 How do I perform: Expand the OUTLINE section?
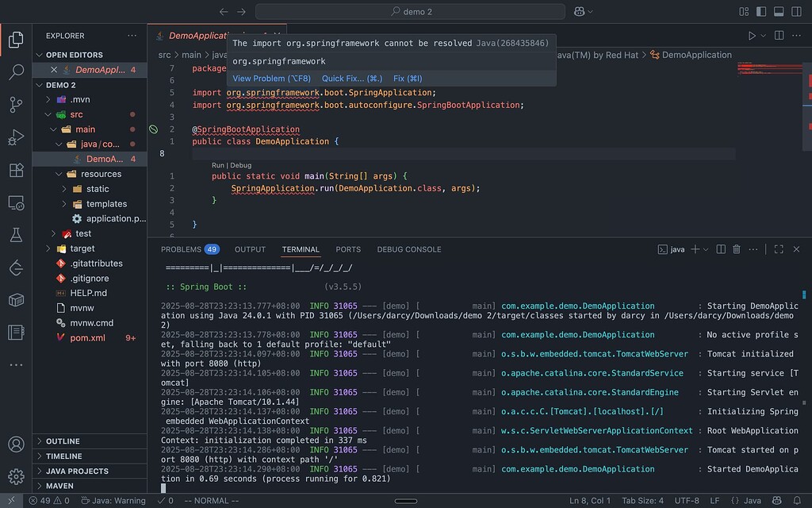[x=90, y=441]
